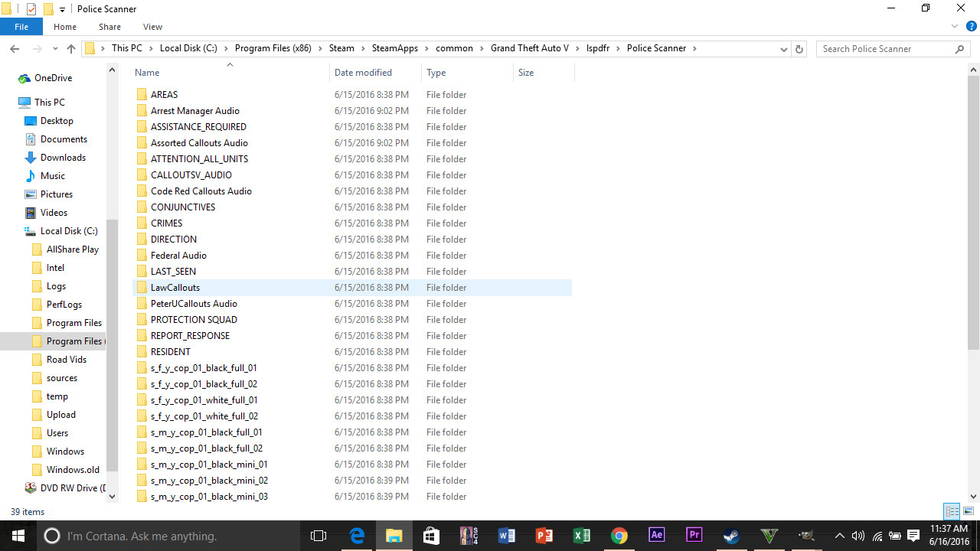Open Google Chrome from the taskbar
The width and height of the screenshot is (980, 551).
[x=619, y=536]
